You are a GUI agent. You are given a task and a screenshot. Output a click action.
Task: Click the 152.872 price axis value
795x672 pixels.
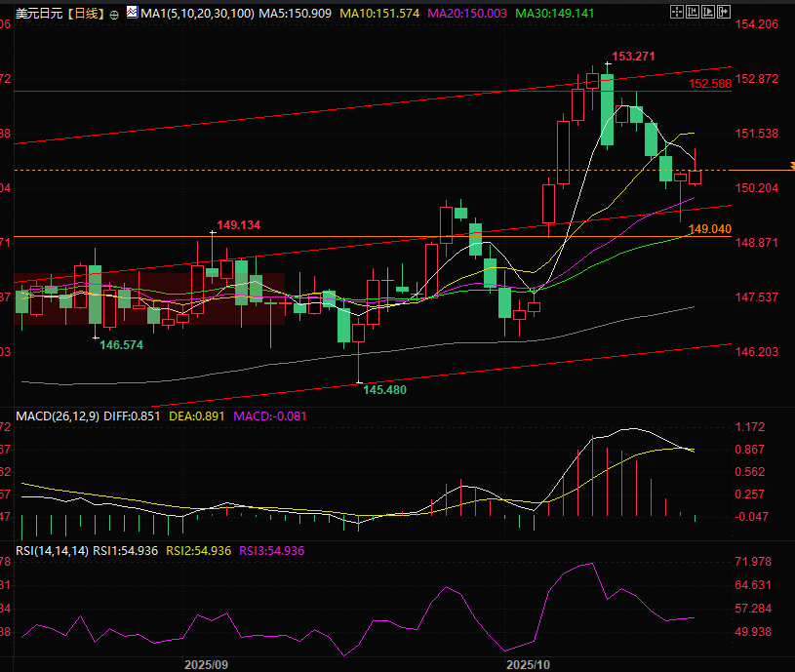(x=756, y=79)
